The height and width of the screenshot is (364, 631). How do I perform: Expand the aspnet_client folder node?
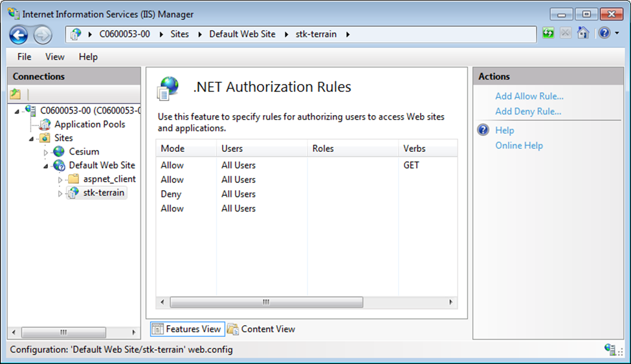tap(60, 180)
